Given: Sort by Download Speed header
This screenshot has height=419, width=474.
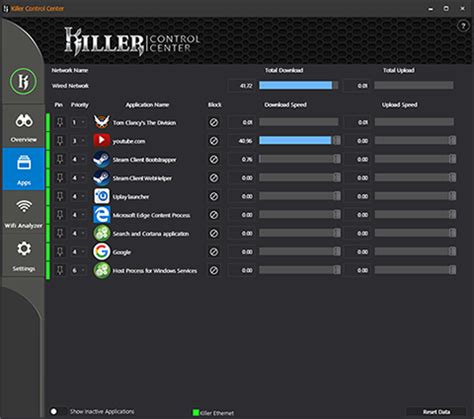Looking at the screenshot, I should [285, 105].
